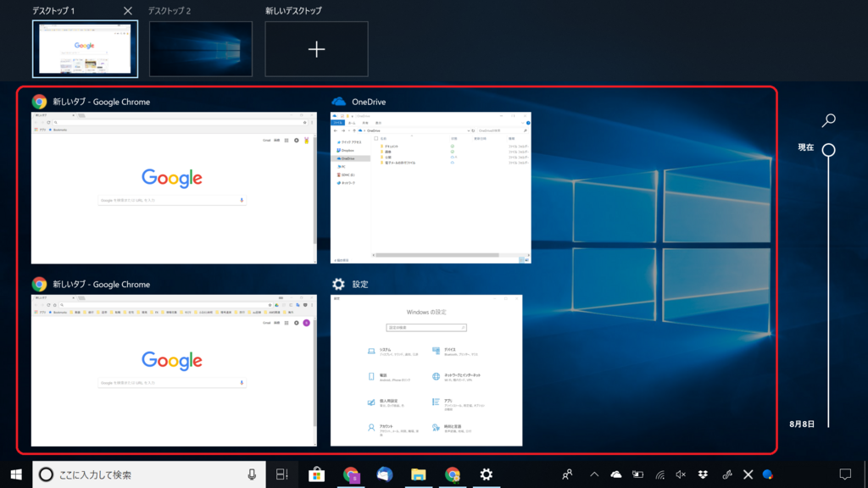Toggle the Task View taskbar button
Viewport: 868px width, 488px height.
pos(281,474)
